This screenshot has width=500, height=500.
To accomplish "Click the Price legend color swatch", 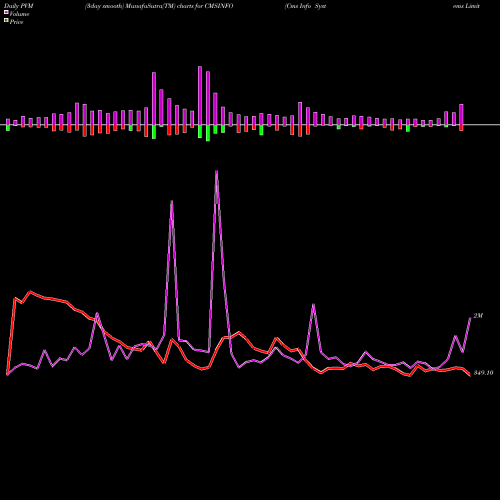I will 6,21.
